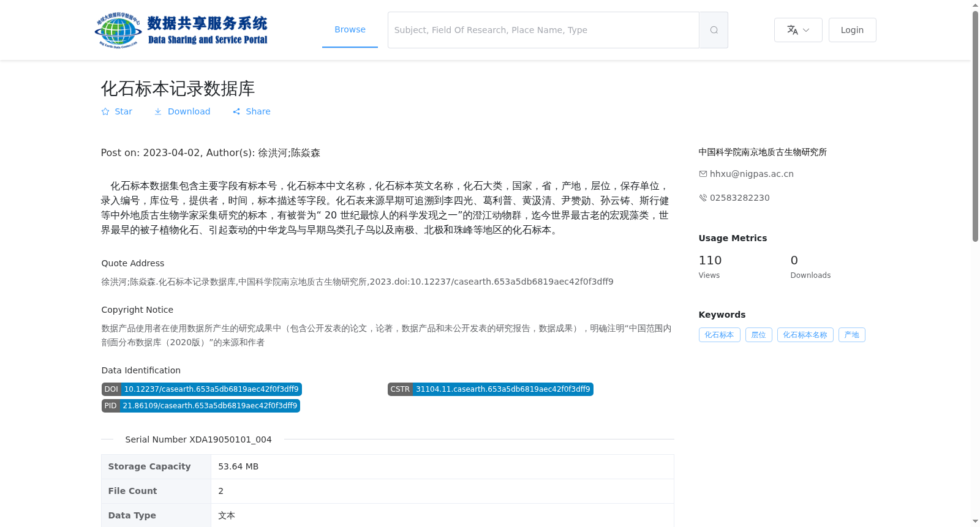Click the Star icon for this dataset
The width and height of the screenshot is (980, 527).
point(105,111)
